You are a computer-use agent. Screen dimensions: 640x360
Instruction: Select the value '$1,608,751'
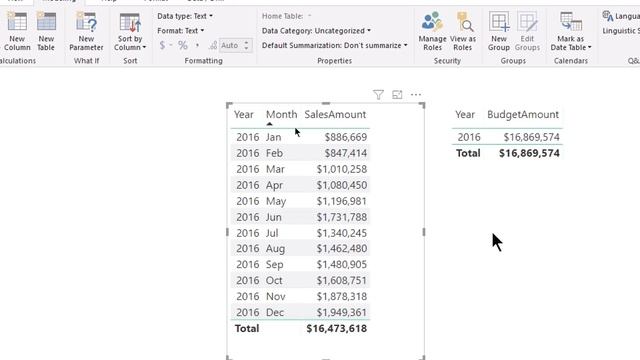tap(342, 280)
